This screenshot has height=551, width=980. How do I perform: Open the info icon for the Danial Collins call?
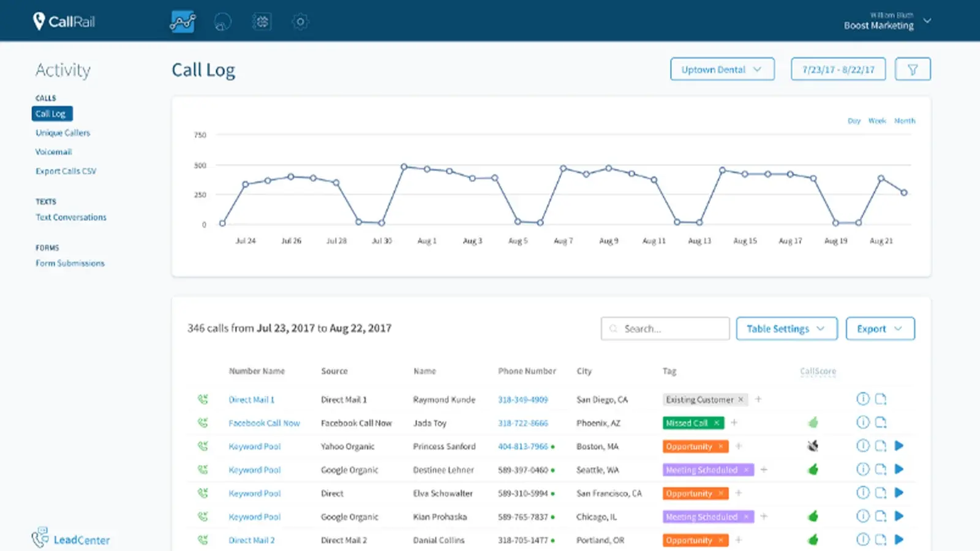point(862,539)
